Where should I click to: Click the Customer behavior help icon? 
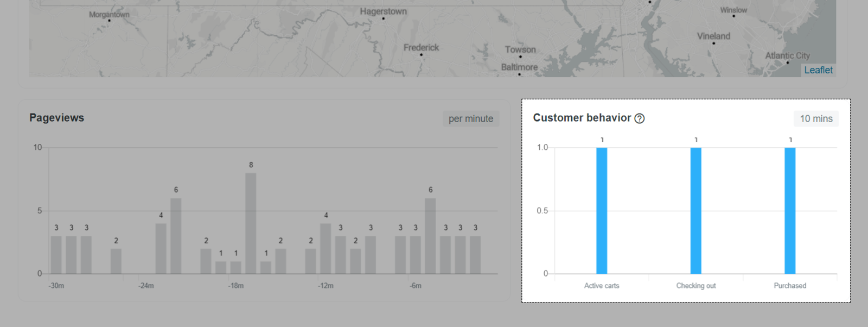pos(640,118)
